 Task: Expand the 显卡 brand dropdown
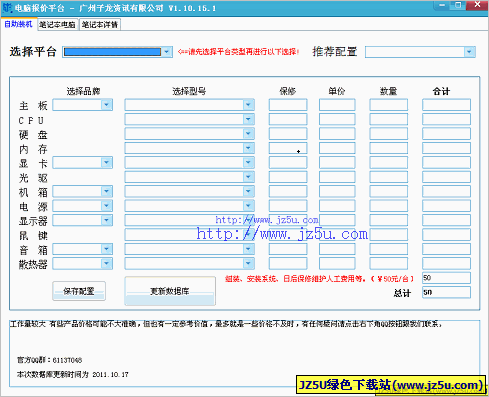tap(106, 162)
